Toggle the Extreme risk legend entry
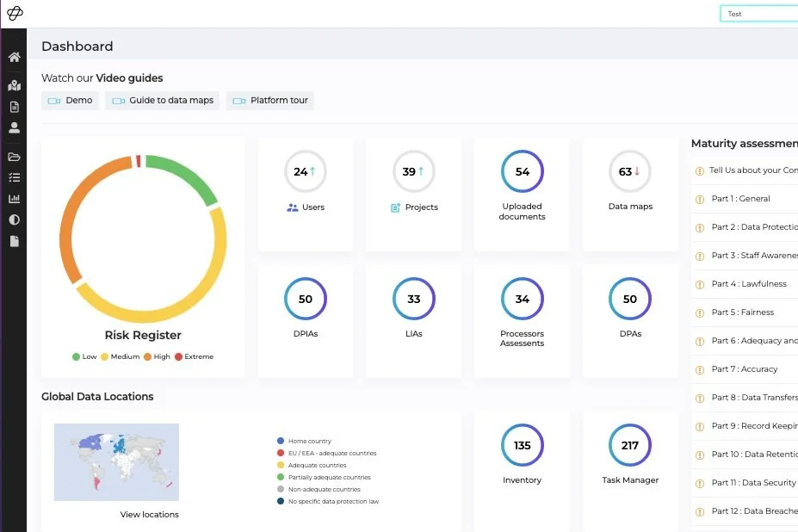 click(x=195, y=357)
